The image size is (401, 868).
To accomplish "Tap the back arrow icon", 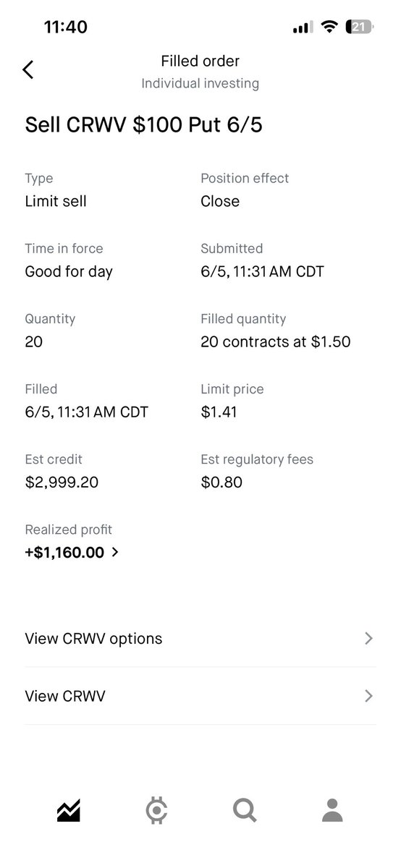I will [28, 70].
